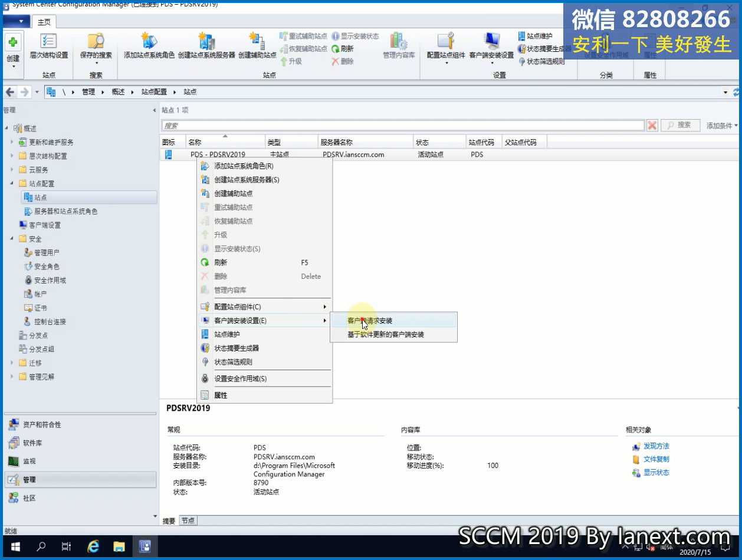The image size is (742, 560).
Task: Select 安全角色 in the tree
Action: click(x=41, y=266)
